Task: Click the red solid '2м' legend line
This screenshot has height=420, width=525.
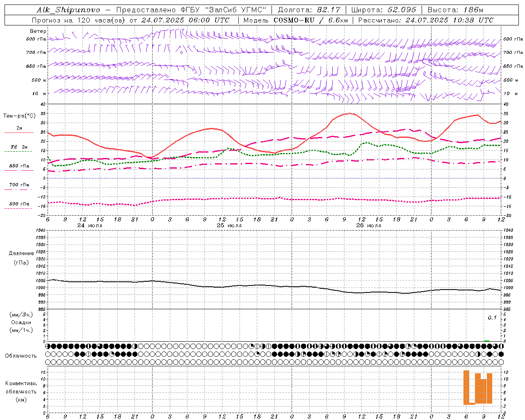Action: [19, 132]
